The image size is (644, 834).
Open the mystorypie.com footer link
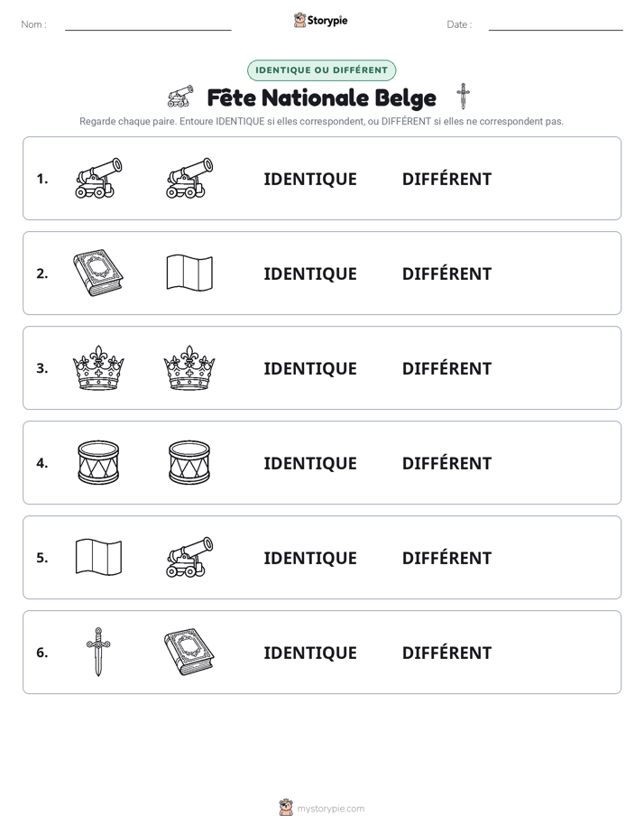322,808
